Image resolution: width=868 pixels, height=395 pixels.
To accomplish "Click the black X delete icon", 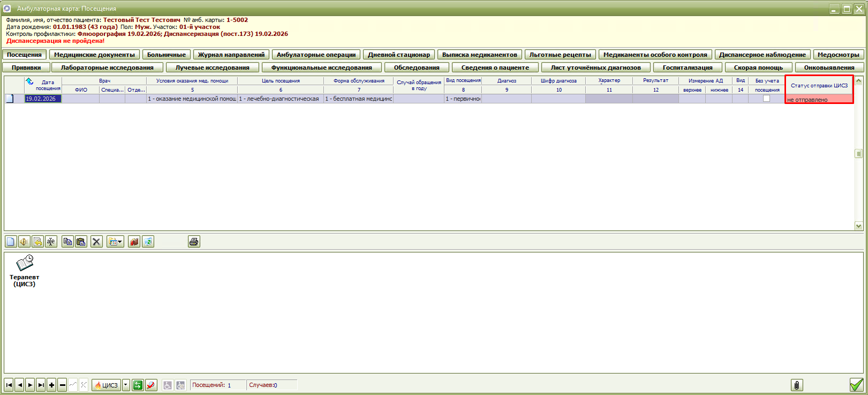I will [x=96, y=242].
